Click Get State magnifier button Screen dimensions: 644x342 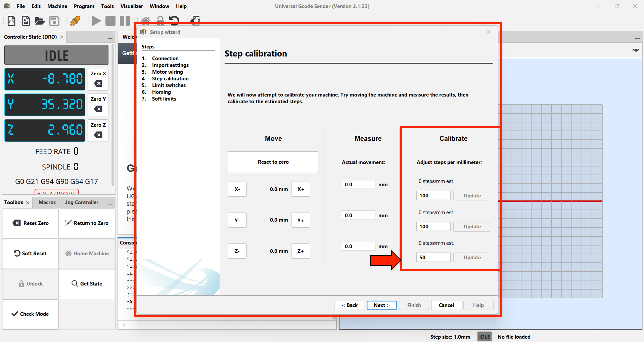coord(87,284)
